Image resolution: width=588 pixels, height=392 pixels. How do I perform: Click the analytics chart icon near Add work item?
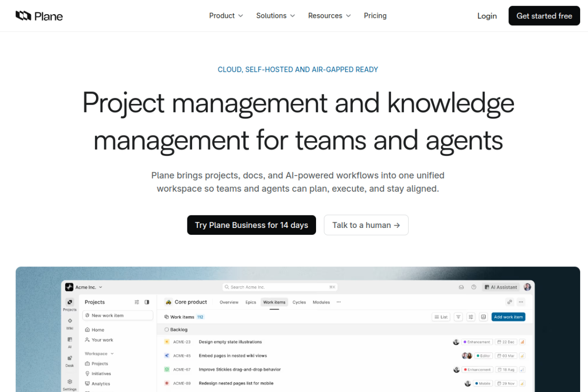point(483,317)
